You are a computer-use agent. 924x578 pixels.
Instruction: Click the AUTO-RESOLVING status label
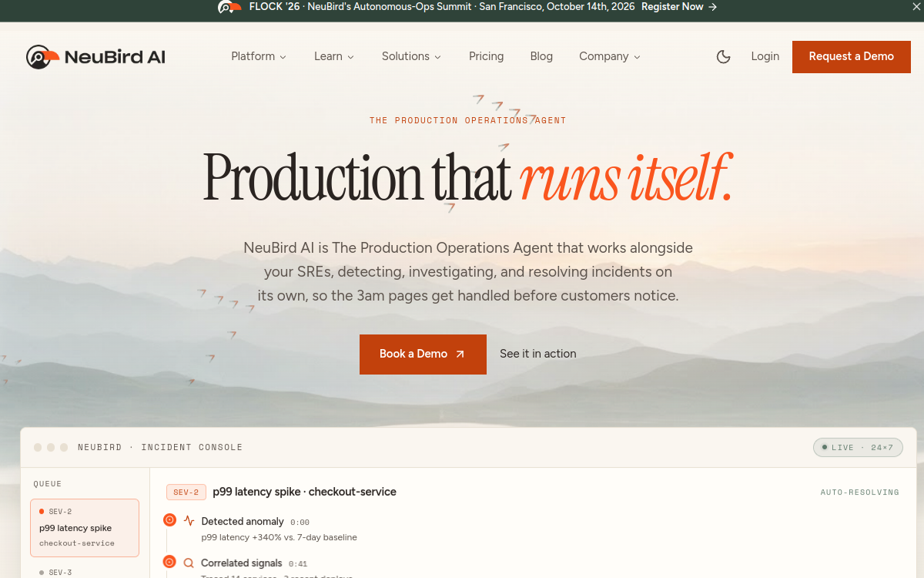tap(860, 492)
